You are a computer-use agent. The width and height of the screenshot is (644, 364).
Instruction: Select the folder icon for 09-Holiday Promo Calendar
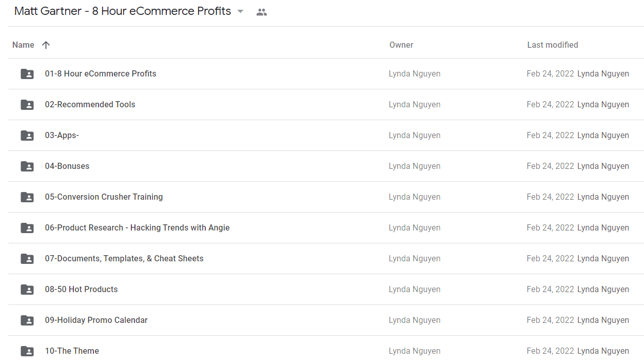pyautogui.click(x=27, y=320)
